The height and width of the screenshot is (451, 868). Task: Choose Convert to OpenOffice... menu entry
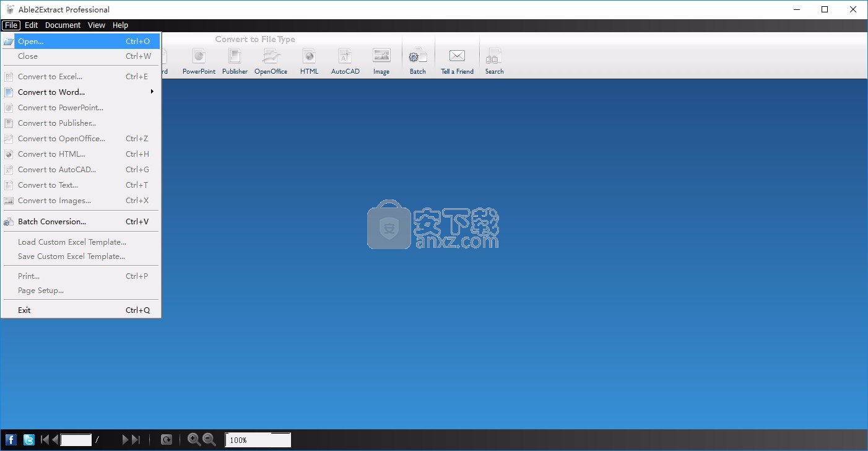81,139
